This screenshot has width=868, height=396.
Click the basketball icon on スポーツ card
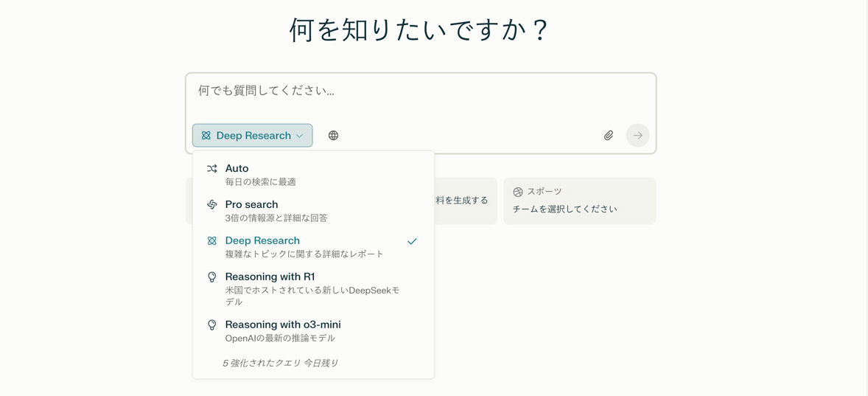(517, 192)
